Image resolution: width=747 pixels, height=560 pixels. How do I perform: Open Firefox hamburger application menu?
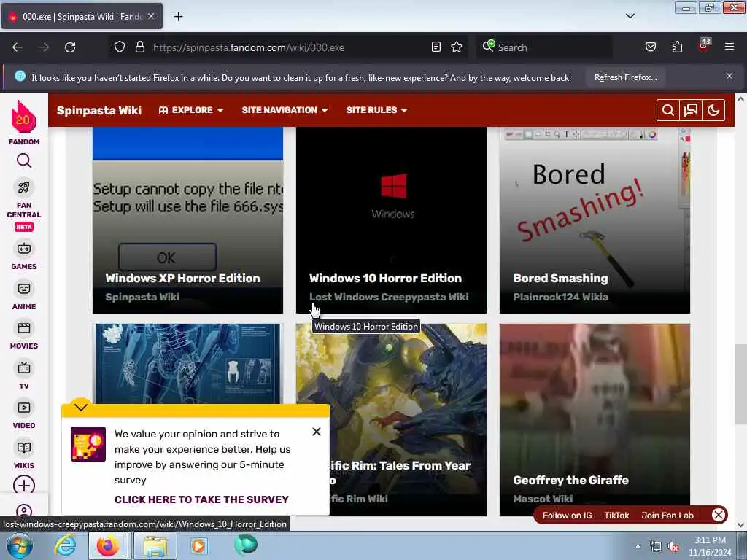tap(729, 47)
